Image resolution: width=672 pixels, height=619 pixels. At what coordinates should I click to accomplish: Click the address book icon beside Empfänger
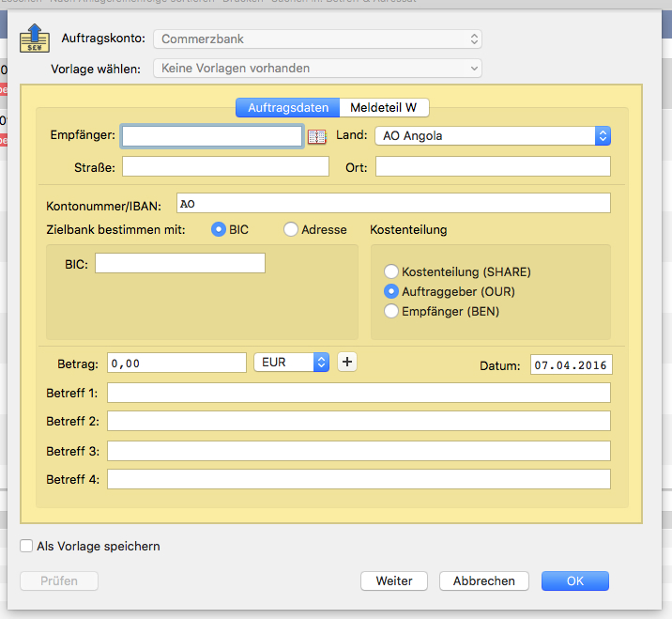(316, 137)
